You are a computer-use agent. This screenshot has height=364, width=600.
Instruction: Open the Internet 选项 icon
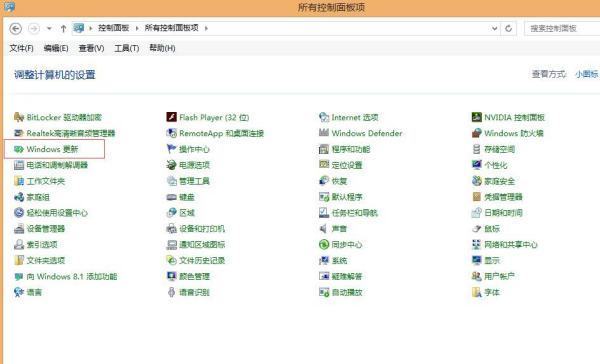tap(324, 117)
